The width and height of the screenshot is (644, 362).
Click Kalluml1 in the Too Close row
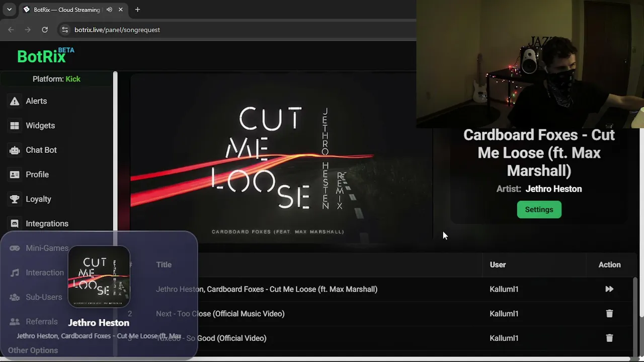click(x=504, y=314)
